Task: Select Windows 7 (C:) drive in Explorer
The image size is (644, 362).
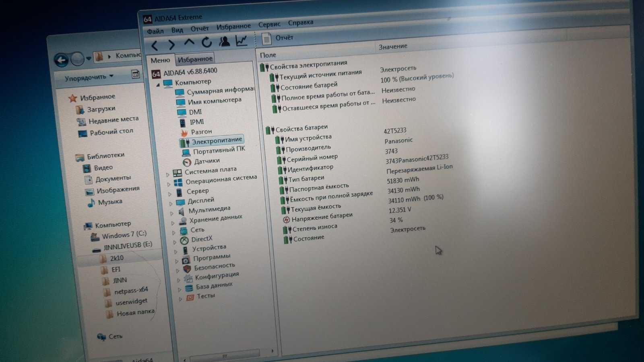Action: click(119, 235)
